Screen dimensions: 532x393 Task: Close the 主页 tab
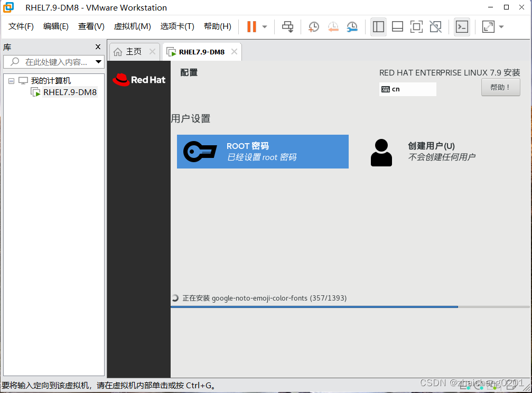click(x=153, y=52)
